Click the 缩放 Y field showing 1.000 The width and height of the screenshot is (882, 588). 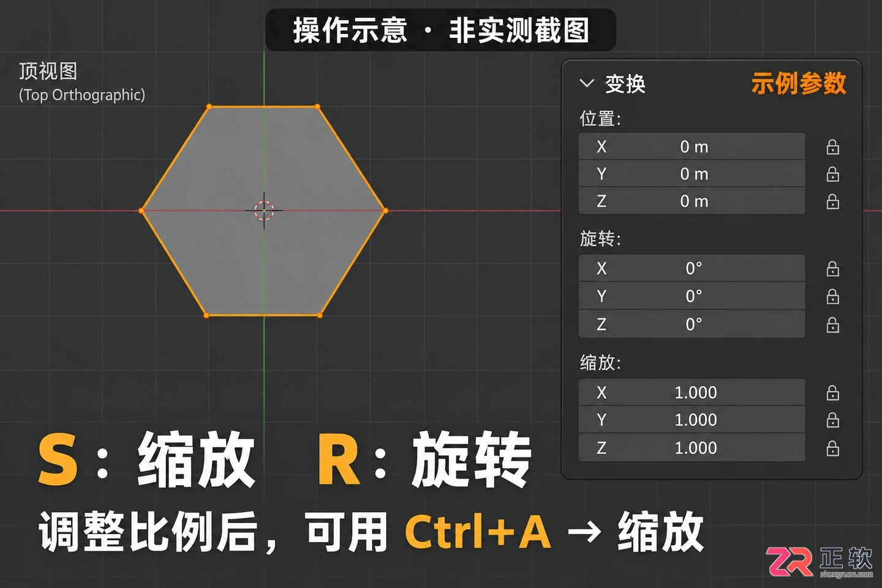(692, 420)
